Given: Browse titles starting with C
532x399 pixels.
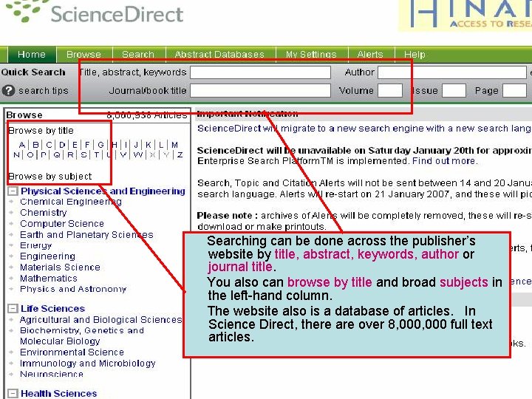Looking at the screenshot, I should [x=49, y=145].
